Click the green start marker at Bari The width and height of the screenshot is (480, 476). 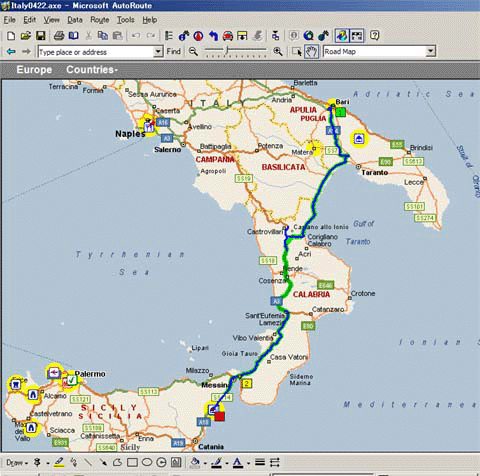click(340, 112)
